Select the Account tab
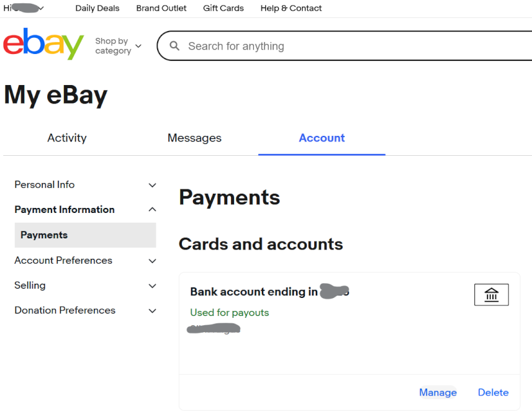532x419 pixels. [322, 138]
